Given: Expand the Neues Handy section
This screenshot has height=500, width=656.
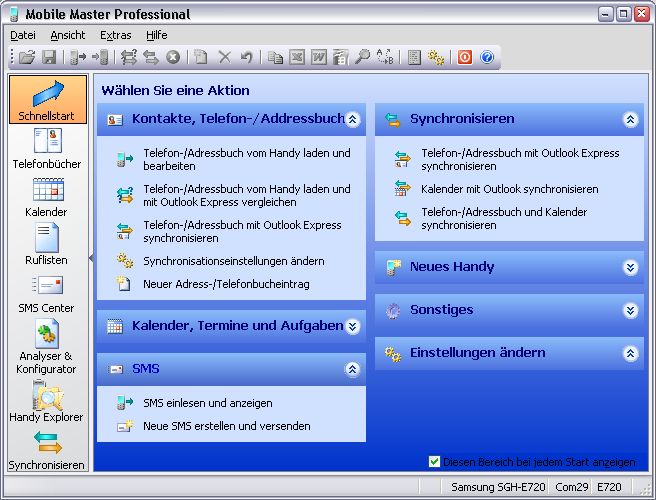Looking at the screenshot, I should (x=630, y=268).
